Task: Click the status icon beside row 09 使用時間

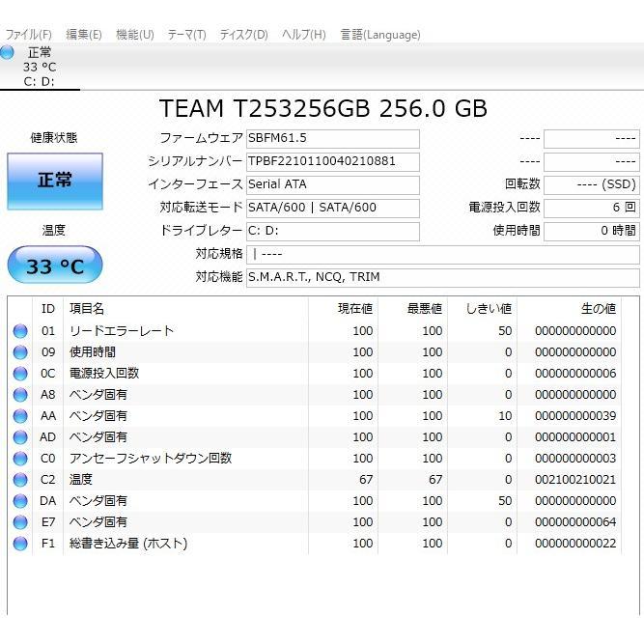Action: (x=20, y=352)
